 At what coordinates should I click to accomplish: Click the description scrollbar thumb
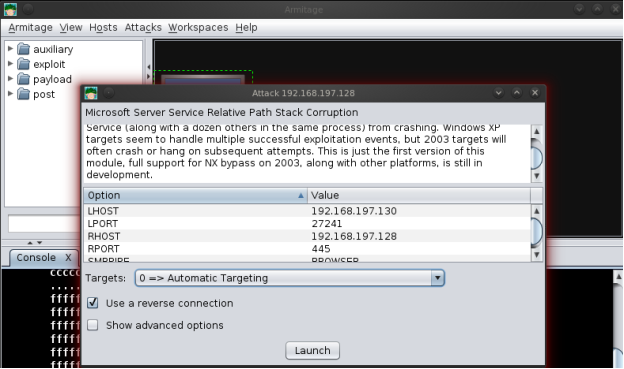pyautogui.click(x=537, y=157)
